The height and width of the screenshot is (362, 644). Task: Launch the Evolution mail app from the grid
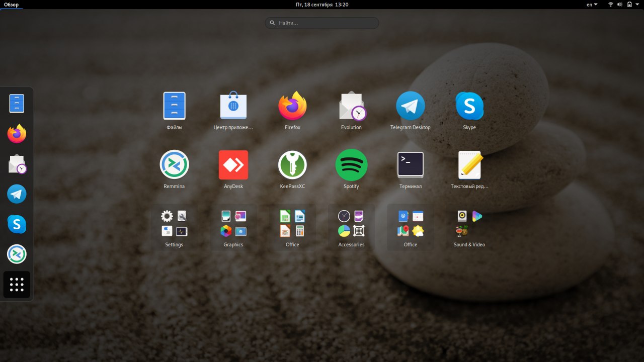pyautogui.click(x=352, y=106)
